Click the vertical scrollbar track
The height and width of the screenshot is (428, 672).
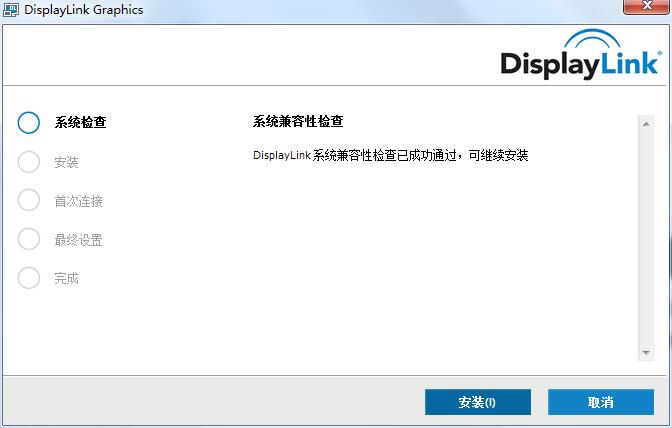645,240
